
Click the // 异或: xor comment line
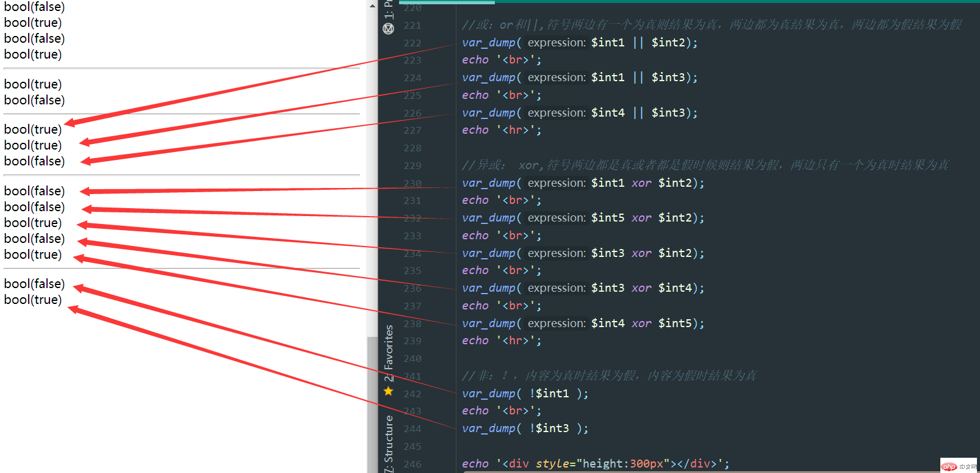705,165
